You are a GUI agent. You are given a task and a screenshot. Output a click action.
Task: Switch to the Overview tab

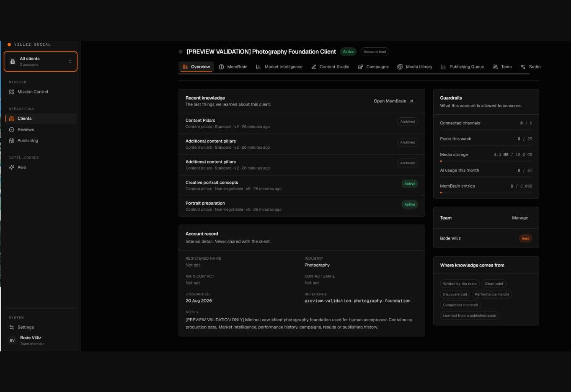point(196,67)
